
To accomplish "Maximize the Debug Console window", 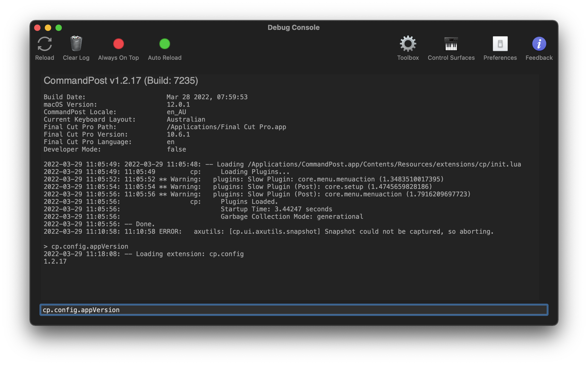I will (59, 28).
